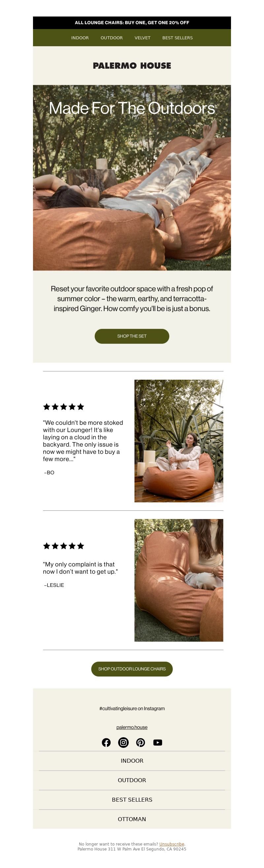Open the palermo.house Instagram link
Viewport: 264px width, 868px height.
click(x=132, y=727)
